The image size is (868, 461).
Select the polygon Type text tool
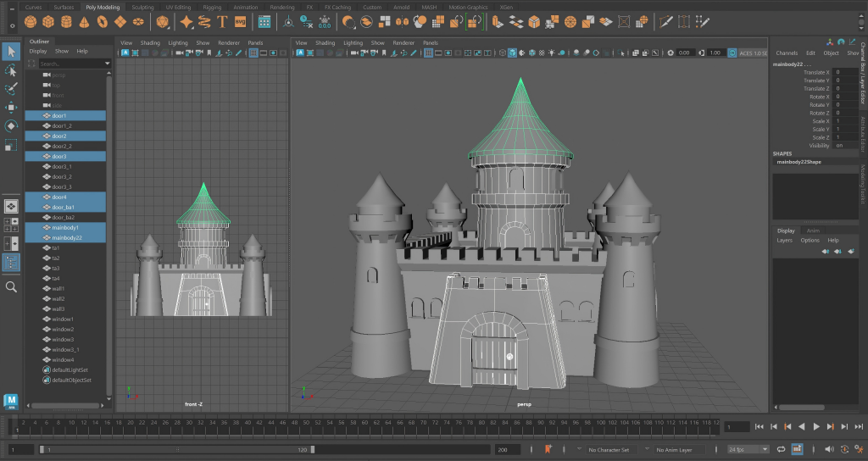[222, 21]
